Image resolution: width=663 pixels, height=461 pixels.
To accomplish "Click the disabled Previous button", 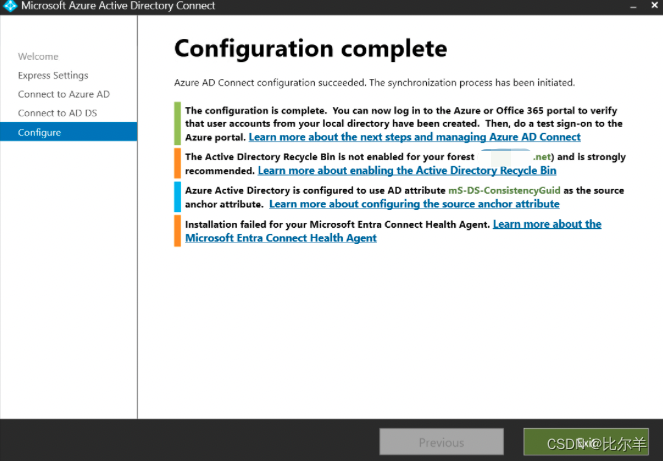I will (x=441, y=442).
